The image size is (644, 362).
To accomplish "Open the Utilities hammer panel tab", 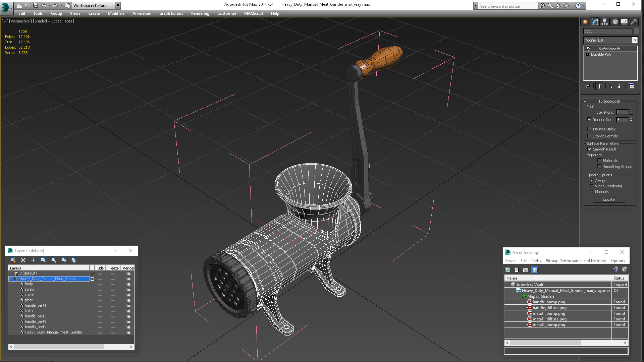I will tap(633, 22).
